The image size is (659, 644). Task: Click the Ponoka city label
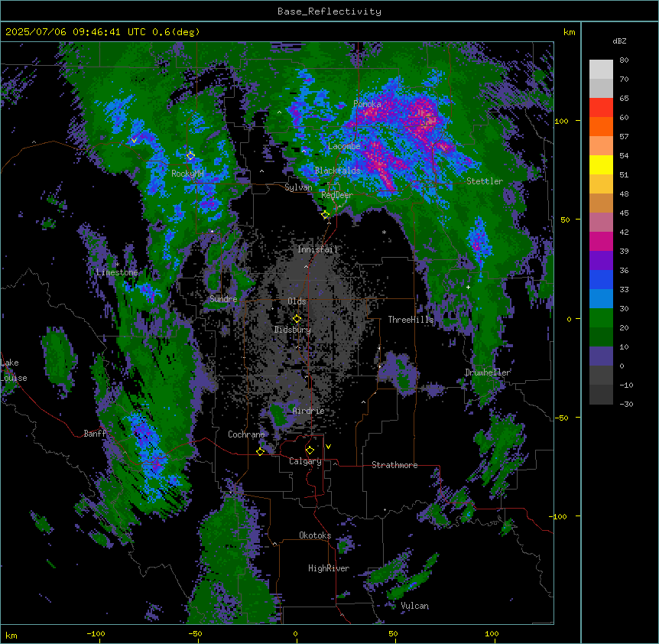[x=367, y=104]
